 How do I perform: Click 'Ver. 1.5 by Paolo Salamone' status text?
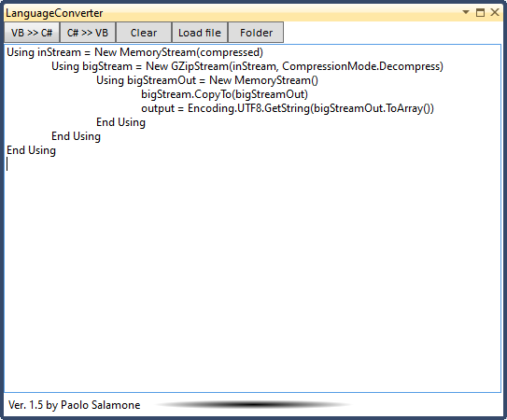[75, 405]
